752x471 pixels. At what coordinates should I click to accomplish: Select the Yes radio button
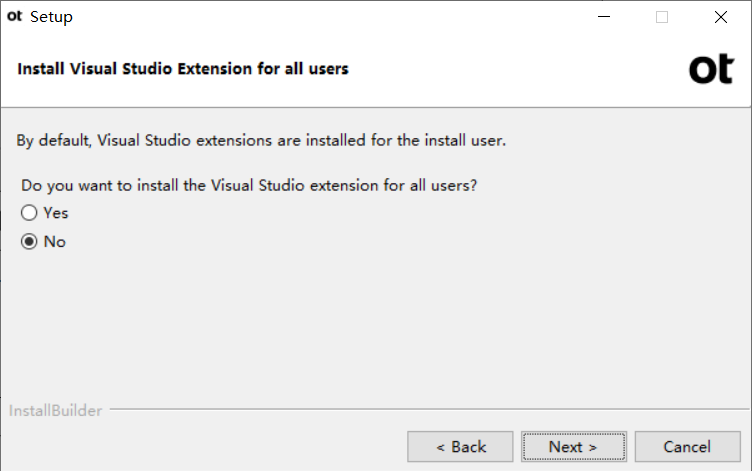(29, 212)
